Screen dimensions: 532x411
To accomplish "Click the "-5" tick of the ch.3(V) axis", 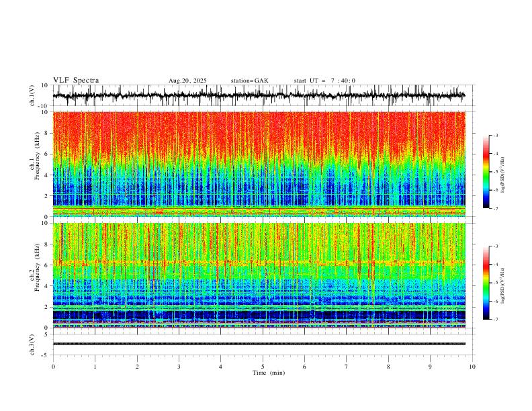I will tap(45, 355).
